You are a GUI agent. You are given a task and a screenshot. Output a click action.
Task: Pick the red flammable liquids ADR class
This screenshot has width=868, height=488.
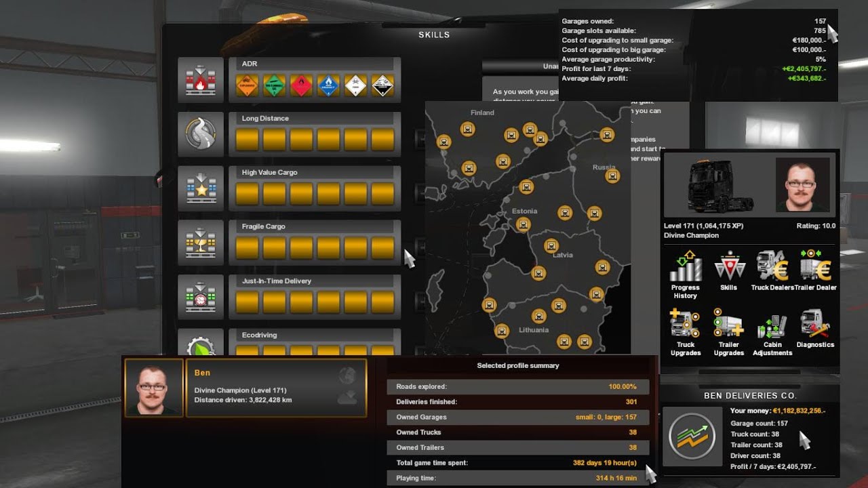[302, 85]
